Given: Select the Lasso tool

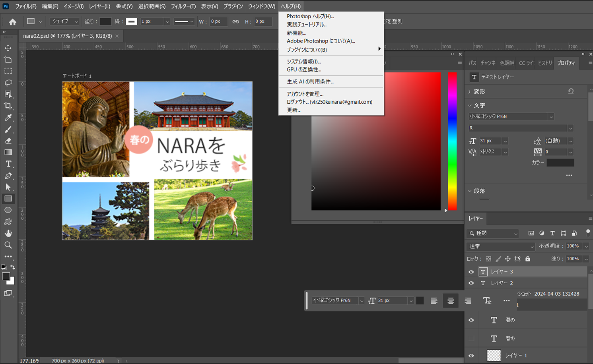Looking at the screenshot, I should click(x=8, y=83).
